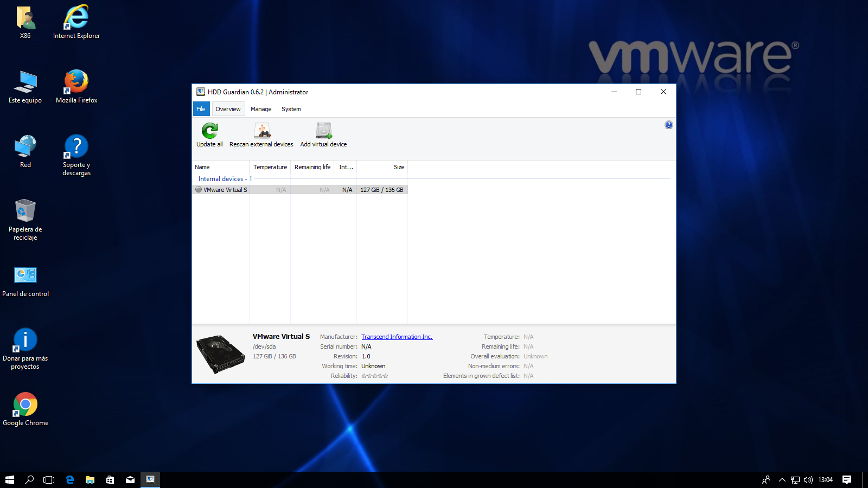Open File Explorer from the taskbar

pos(90,479)
